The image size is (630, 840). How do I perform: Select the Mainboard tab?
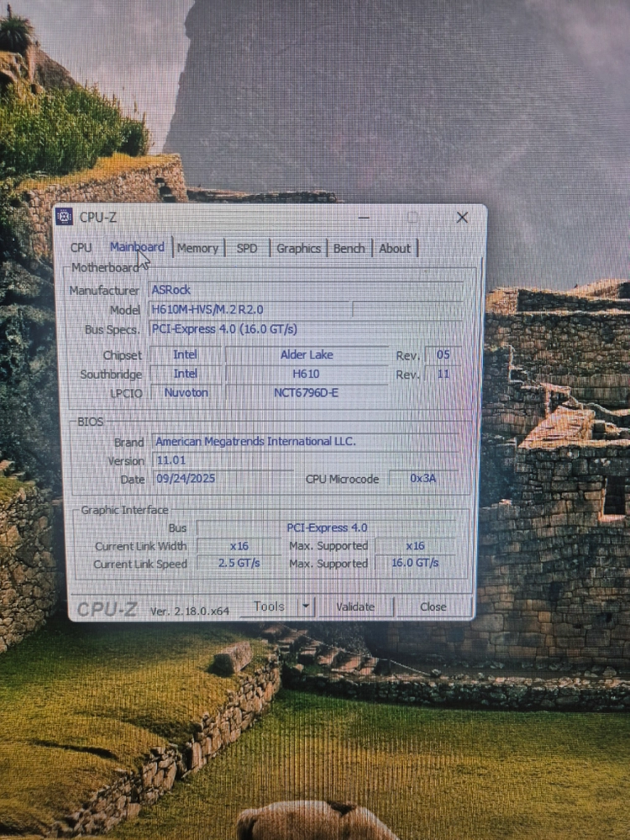point(137,247)
